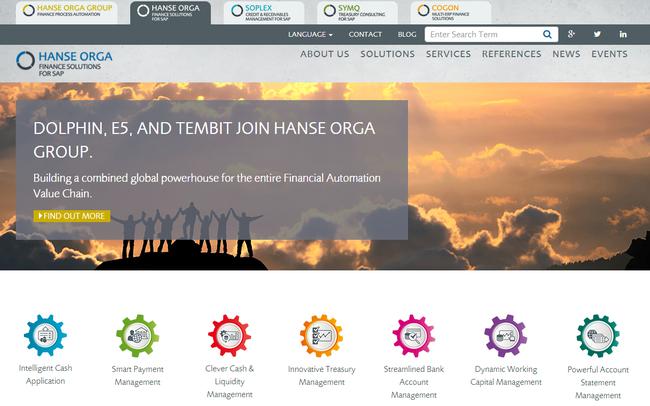
Task: Click the red Clever Cash & Liquidity gear icon
Action: pyautogui.click(x=229, y=335)
